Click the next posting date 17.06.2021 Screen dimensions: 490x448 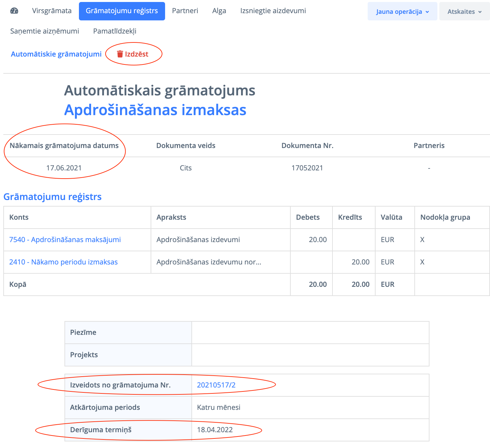click(x=64, y=168)
